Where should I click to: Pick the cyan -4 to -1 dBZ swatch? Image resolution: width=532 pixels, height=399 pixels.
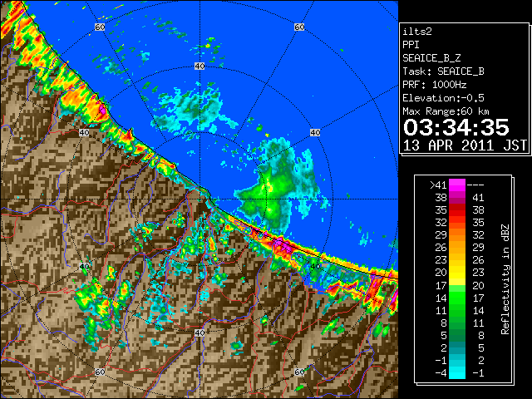coord(457,372)
